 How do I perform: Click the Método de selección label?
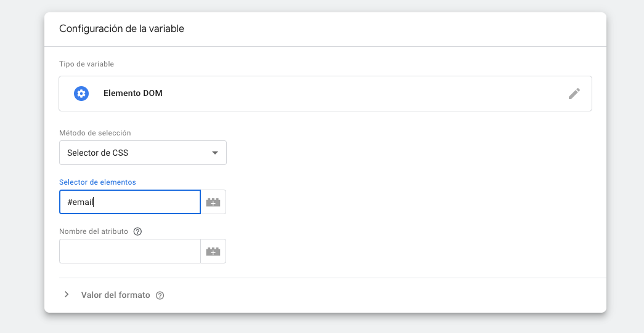point(95,133)
